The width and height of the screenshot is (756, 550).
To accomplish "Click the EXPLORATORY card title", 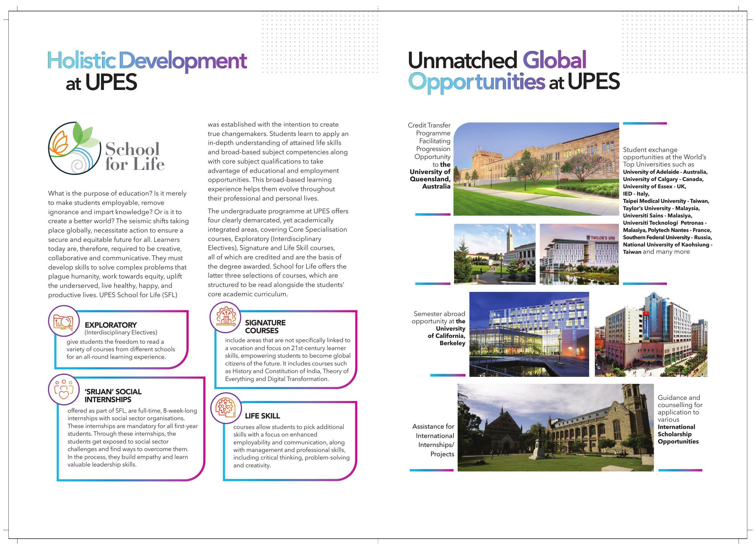I will pos(111,325).
